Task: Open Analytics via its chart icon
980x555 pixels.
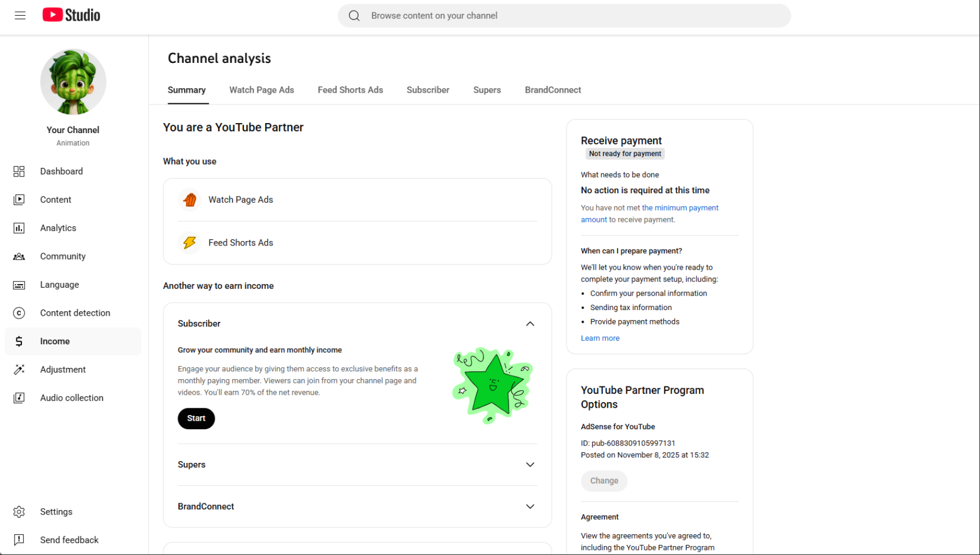Action: (19, 228)
